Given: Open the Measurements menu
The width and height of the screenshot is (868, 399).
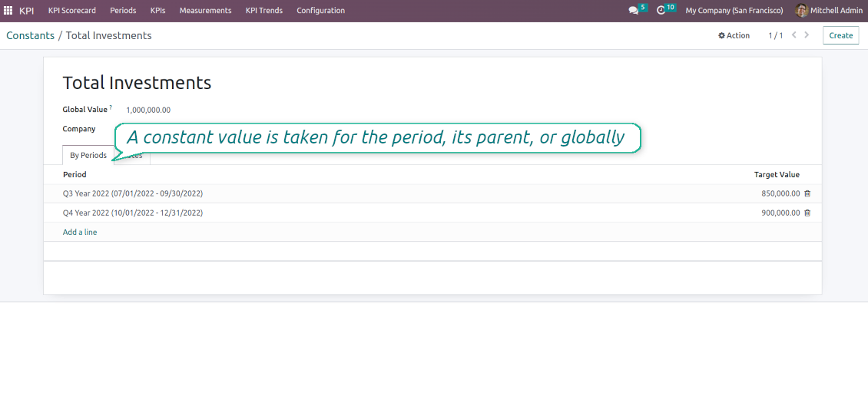Looking at the screenshot, I should [205, 11].
